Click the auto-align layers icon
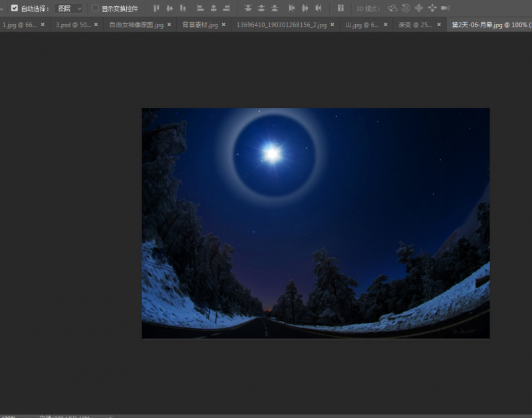The width and height of the screenshot is (532, 418). (340, 9)
